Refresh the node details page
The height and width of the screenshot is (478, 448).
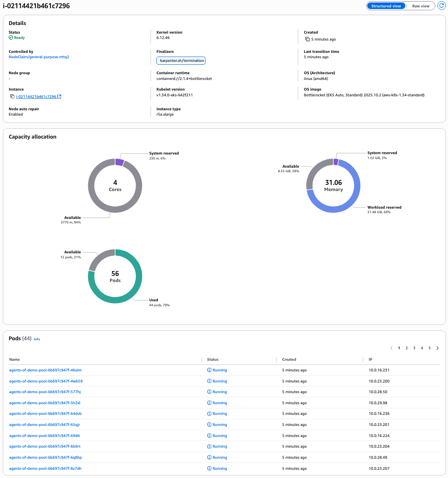(x=441, y=5)
